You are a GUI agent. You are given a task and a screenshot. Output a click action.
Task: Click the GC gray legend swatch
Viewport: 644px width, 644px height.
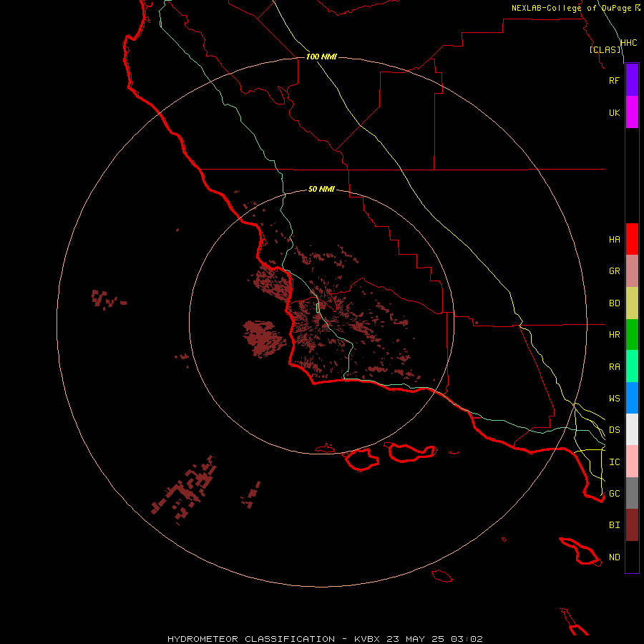coord(632,493)
